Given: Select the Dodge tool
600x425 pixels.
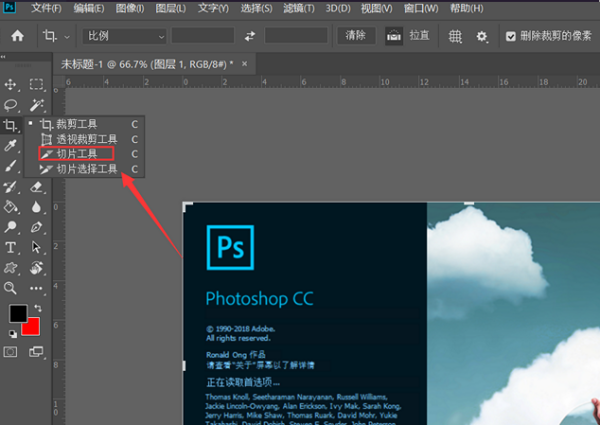Looking at the screenshot, I should (x=10, y=227).
